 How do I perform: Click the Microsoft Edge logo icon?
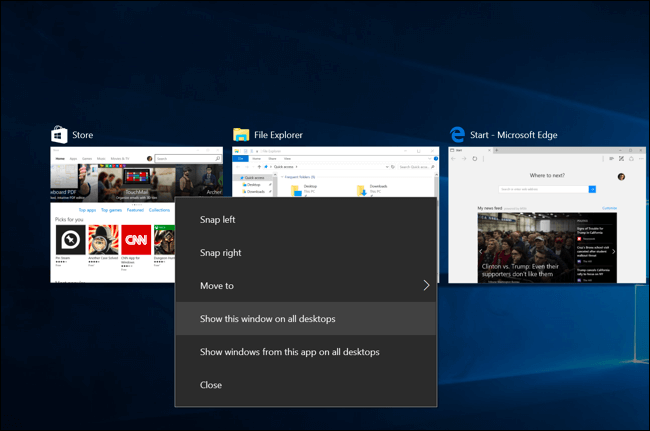[458, 135]
